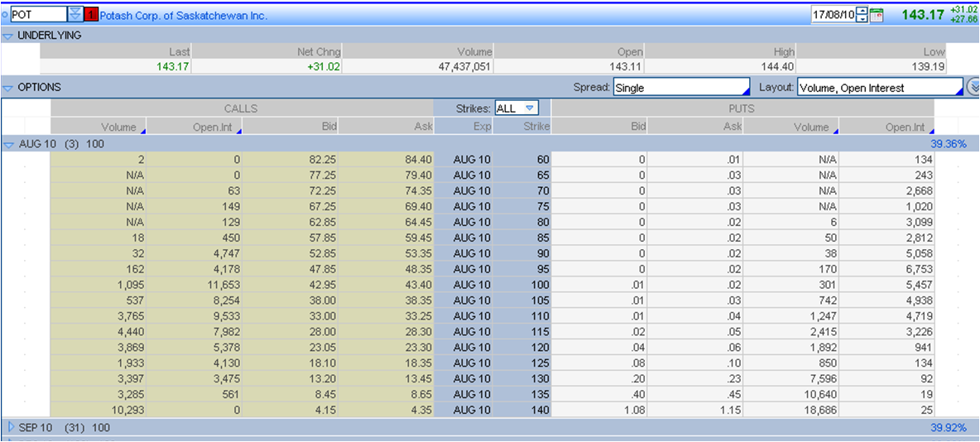
Task: Click the red '1' alert icon beside POT
Action: (90, 14)
